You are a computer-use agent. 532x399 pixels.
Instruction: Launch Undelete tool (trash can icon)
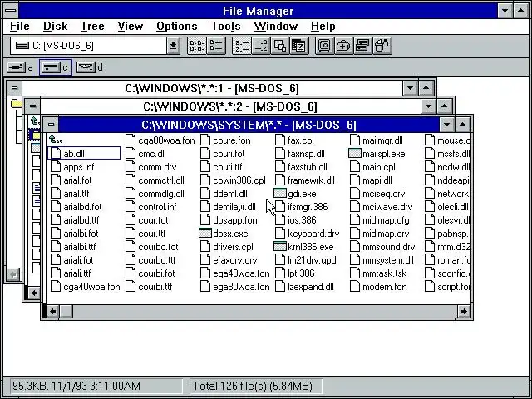[x=382, y=46]
